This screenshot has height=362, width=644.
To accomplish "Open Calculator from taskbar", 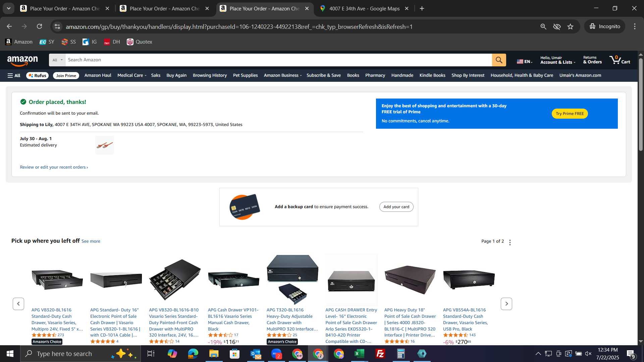I will click(x=401, y=354).
